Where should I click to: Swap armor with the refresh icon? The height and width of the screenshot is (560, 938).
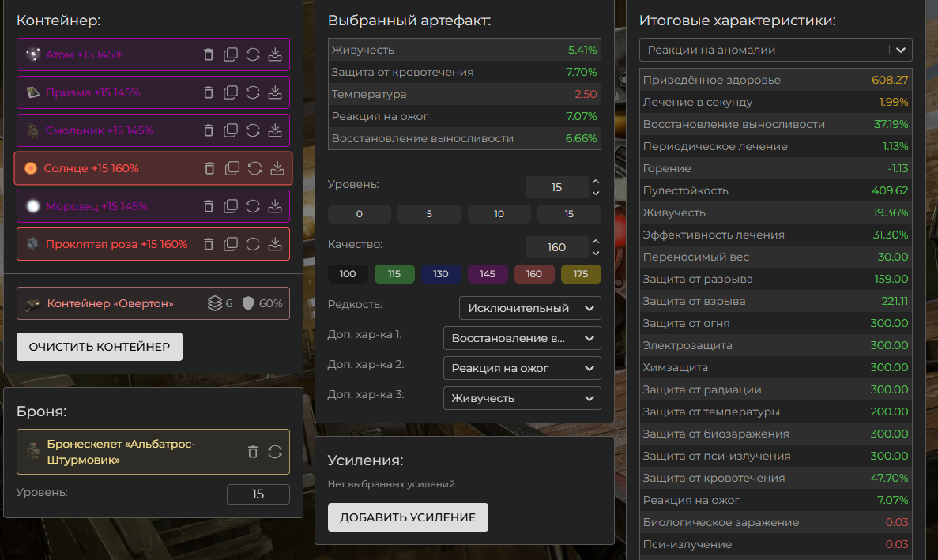[x=275, y=452]
